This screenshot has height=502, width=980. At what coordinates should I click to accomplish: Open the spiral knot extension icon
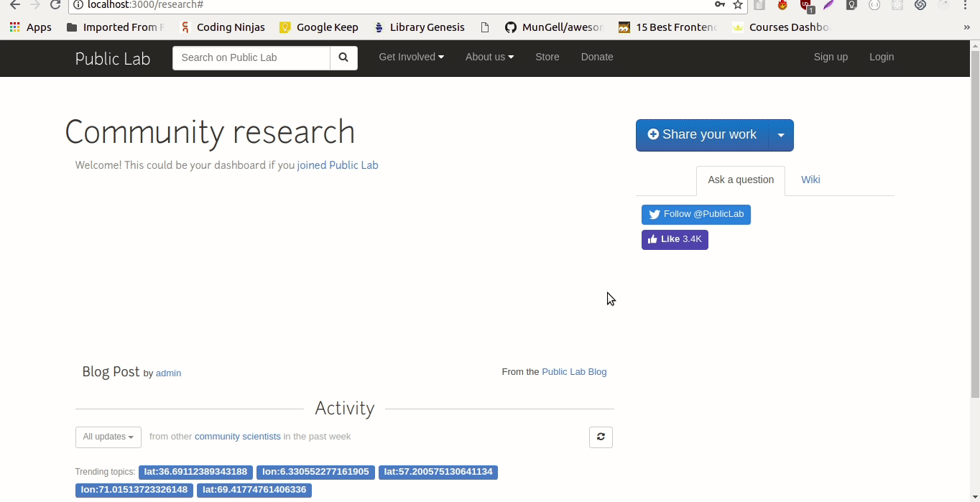point(920,5)
